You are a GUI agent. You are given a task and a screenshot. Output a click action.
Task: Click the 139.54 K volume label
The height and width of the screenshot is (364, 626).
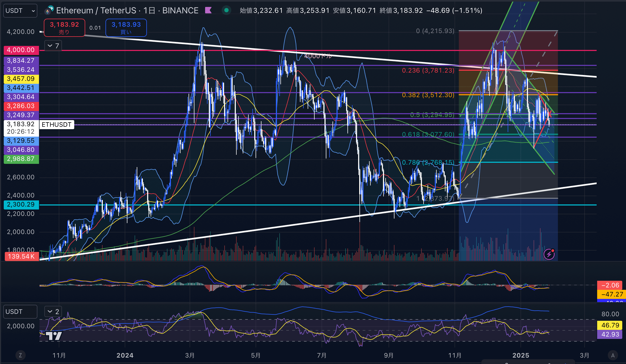click(x=22, y=256)
